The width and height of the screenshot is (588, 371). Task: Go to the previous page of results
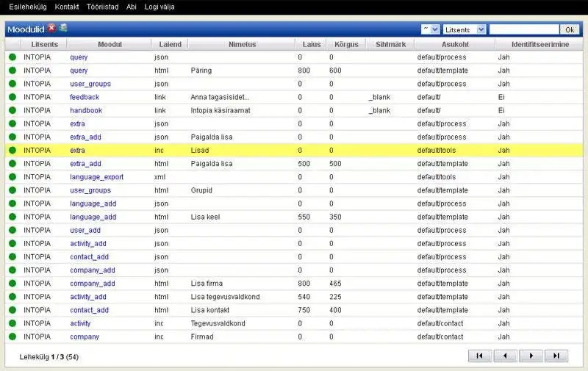coord(505,356)
